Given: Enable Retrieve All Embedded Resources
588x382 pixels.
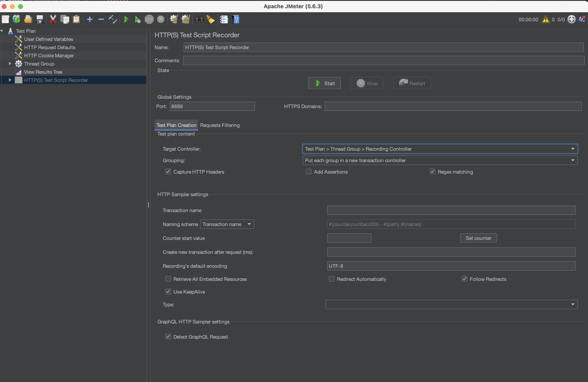Looking at the screenshot, I should 168,279.
